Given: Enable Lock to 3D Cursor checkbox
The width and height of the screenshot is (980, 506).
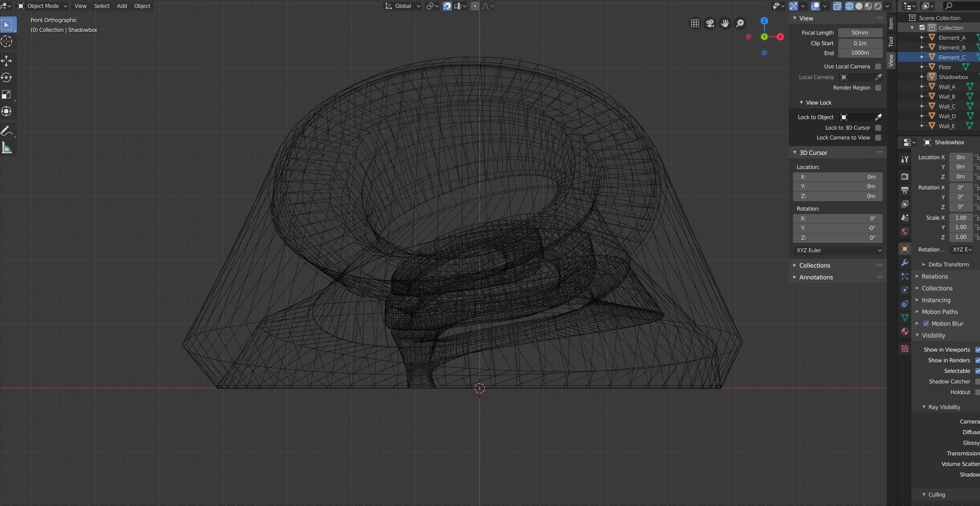Looking at the screenshot, I should [878, 128].
